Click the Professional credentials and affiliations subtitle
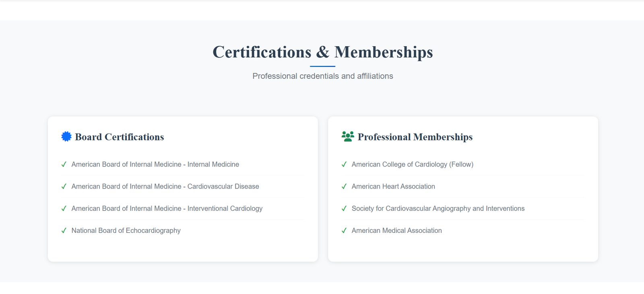 click(322, 76)
